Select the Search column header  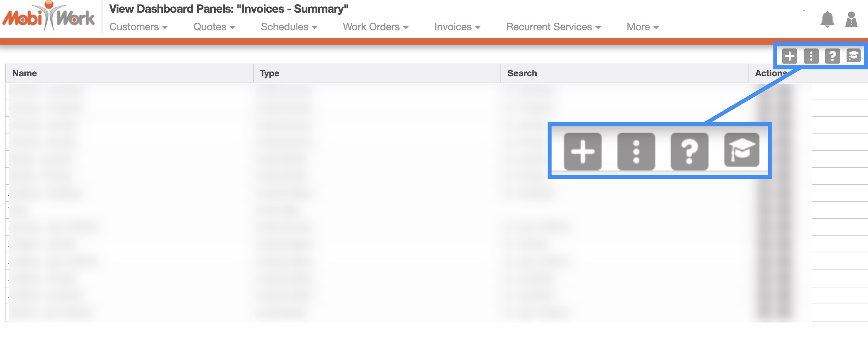pyautogui.click(x=522, y=73)
